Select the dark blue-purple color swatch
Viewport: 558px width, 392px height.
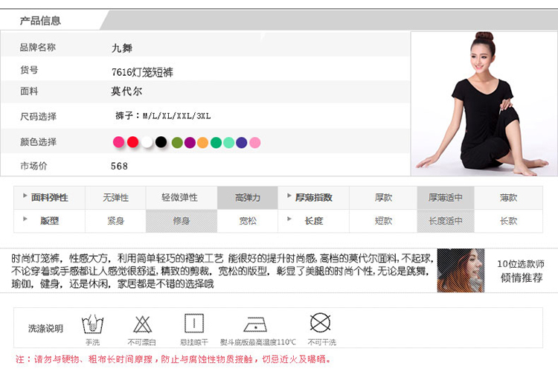242,142
